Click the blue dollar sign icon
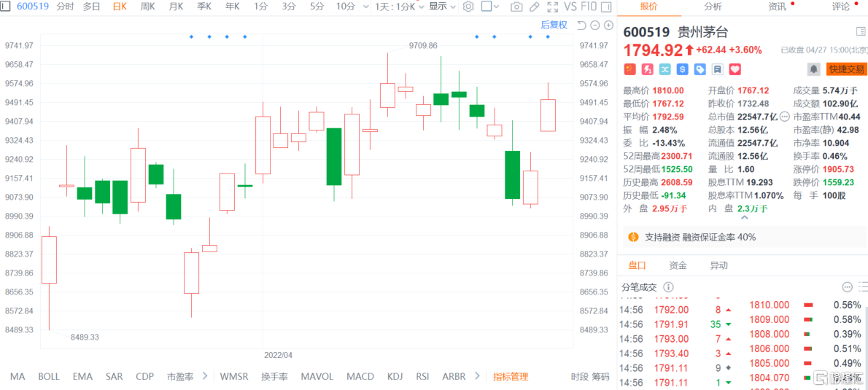 pos(683,69)
